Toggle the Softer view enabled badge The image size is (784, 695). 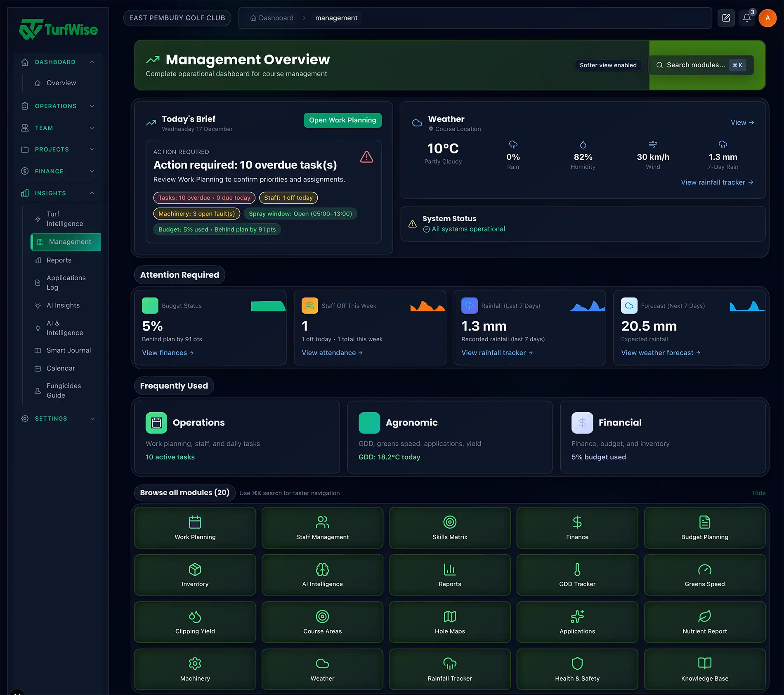coord(608,65)
